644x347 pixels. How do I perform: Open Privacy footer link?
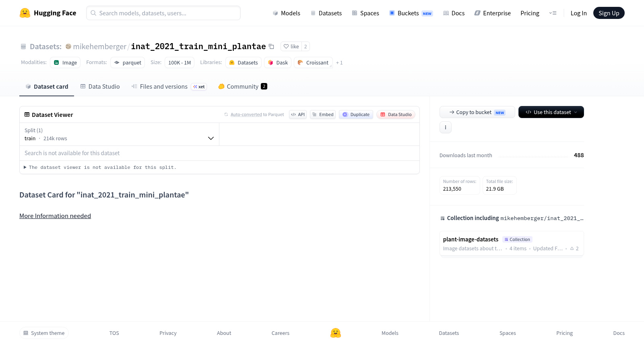point(168,333)
